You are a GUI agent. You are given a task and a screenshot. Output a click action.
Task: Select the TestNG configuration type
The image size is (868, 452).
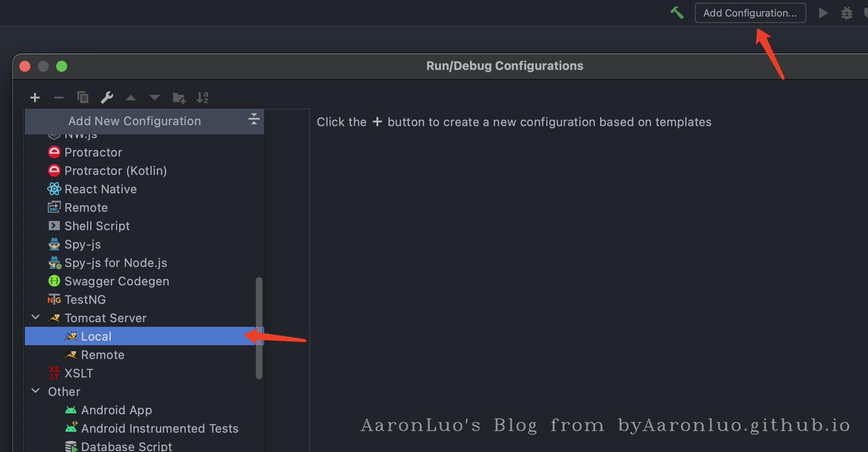145,300
